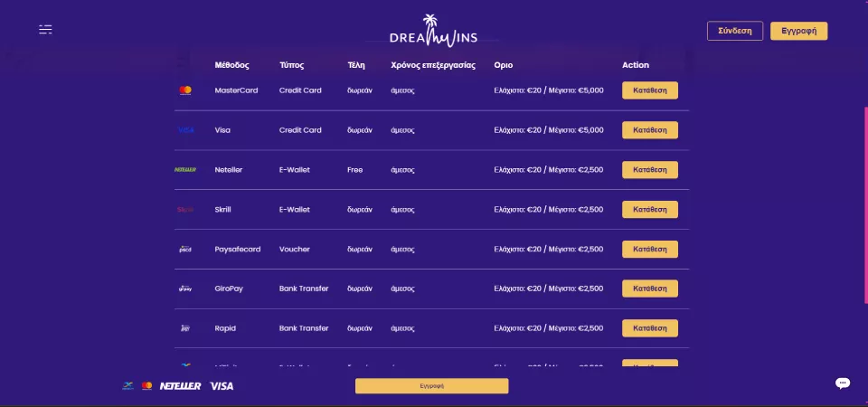The width and height of the screenshot is (868, 407).
Task: Click Bank Transfer type in GiroPay row
Action: click(x=304, y=289)
